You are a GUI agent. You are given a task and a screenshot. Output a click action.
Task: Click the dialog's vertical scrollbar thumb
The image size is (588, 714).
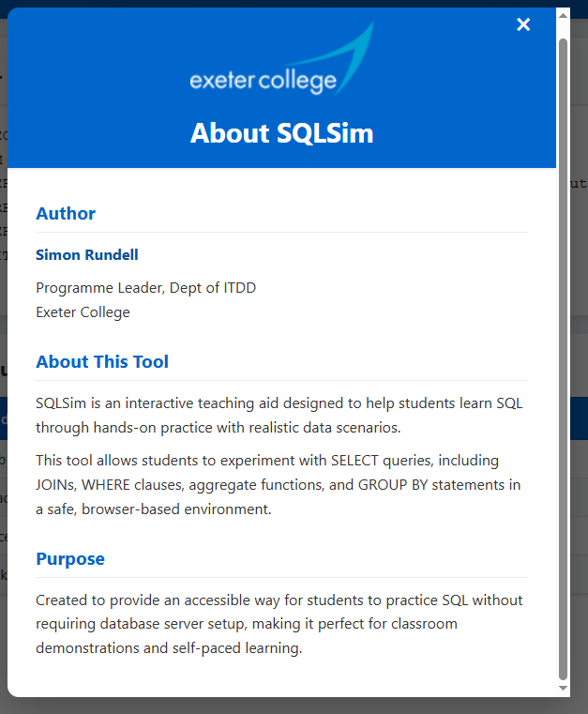[x=563, y=357]
